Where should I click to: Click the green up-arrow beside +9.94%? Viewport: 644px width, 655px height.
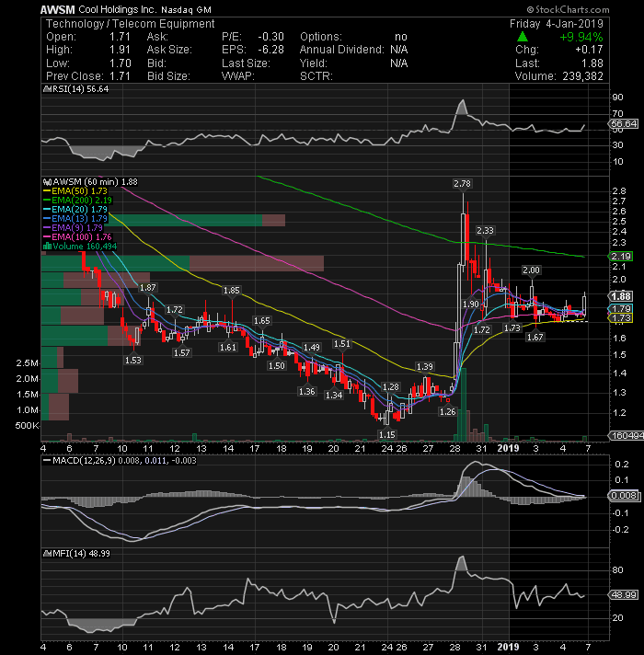click(522, 37)
